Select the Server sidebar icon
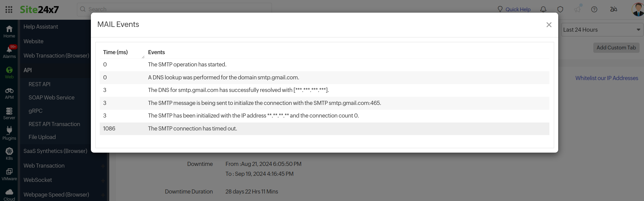 (x=9, y=113)
